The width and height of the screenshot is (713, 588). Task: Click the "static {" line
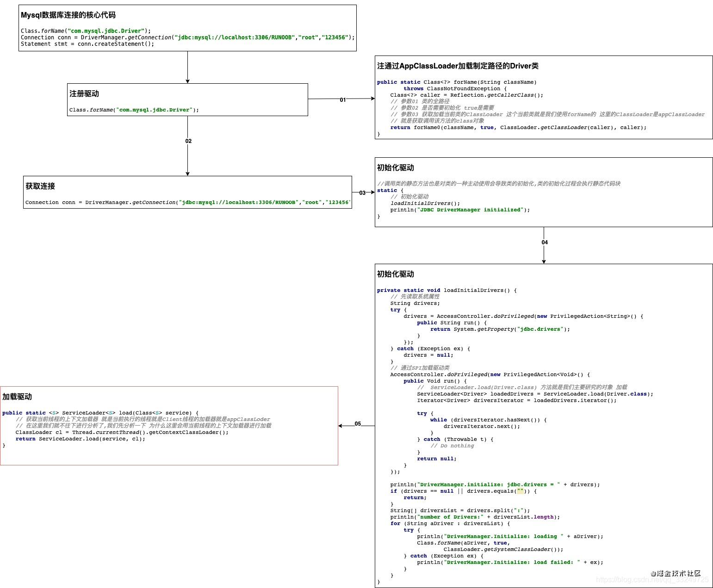click(x=390, y=190)
